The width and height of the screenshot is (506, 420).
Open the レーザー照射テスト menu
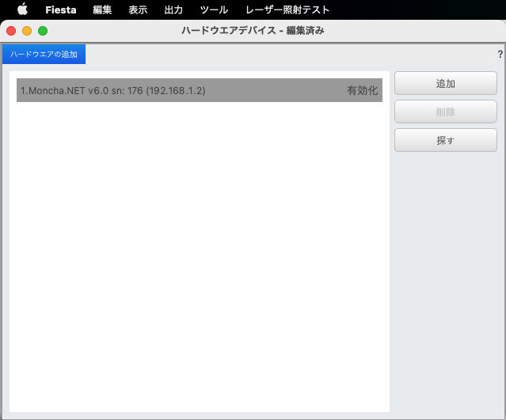click(x=287, y=10)
